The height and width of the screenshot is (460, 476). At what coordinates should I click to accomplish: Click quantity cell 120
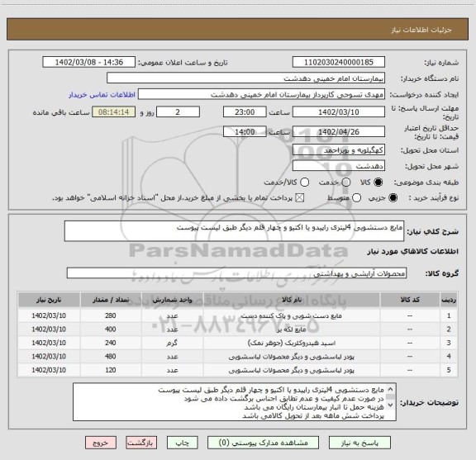click(x=111, y=370)
